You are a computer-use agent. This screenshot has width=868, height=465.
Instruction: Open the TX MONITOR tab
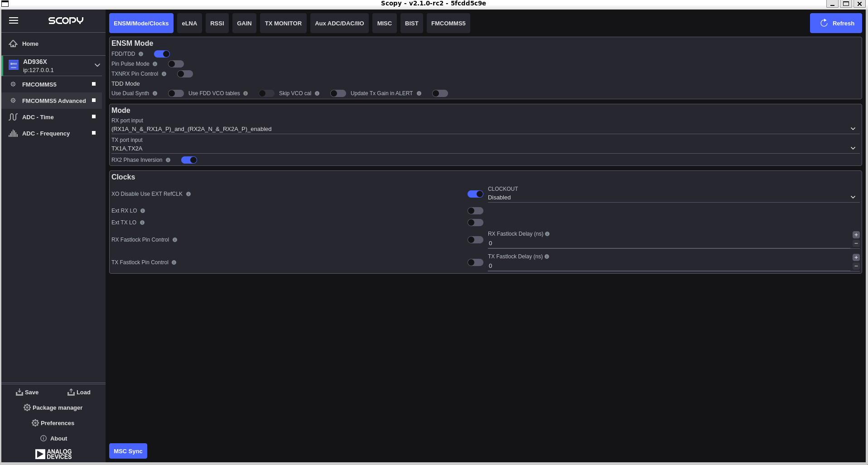pos(283,23)
